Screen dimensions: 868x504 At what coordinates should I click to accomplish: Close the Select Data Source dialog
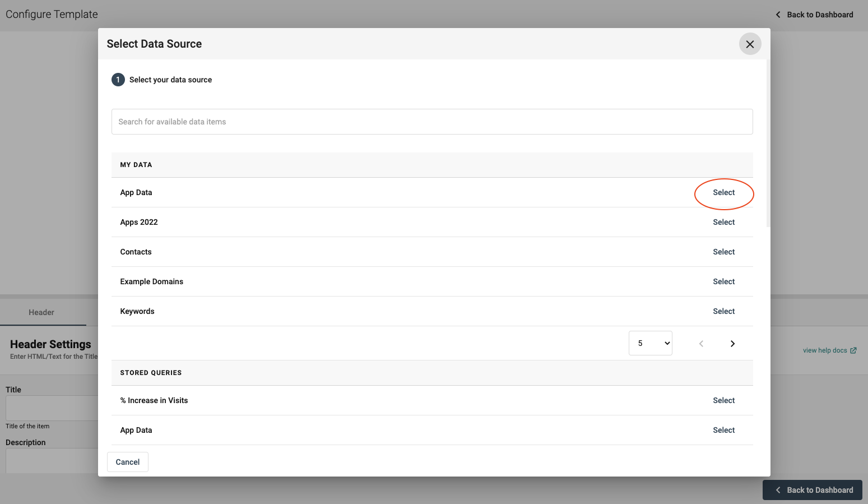750,44
